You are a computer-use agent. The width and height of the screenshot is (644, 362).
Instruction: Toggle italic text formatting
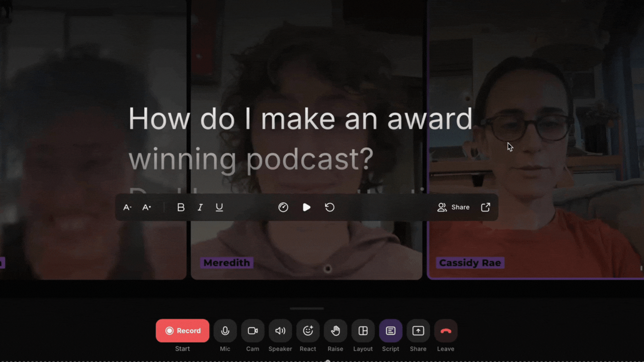tap(200, 207)
